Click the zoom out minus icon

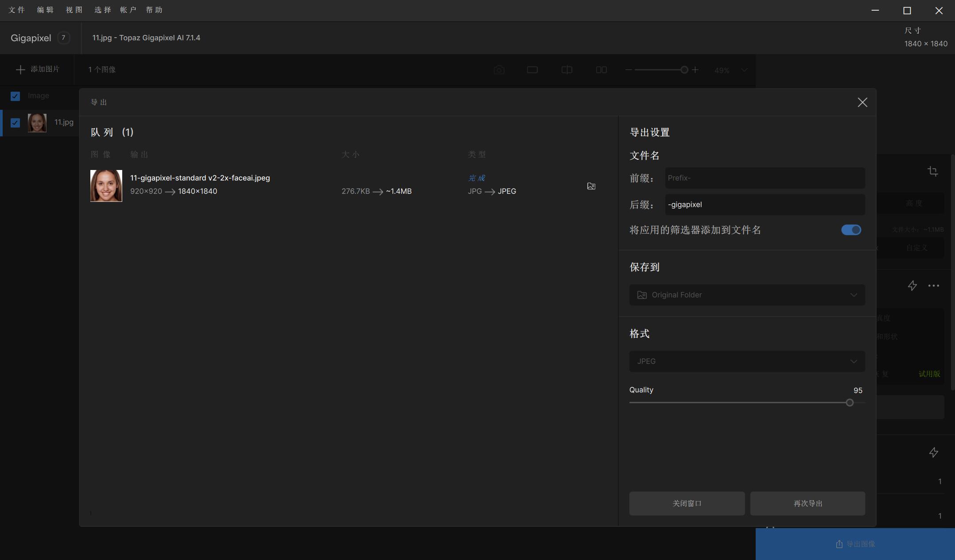click(629, 70)
